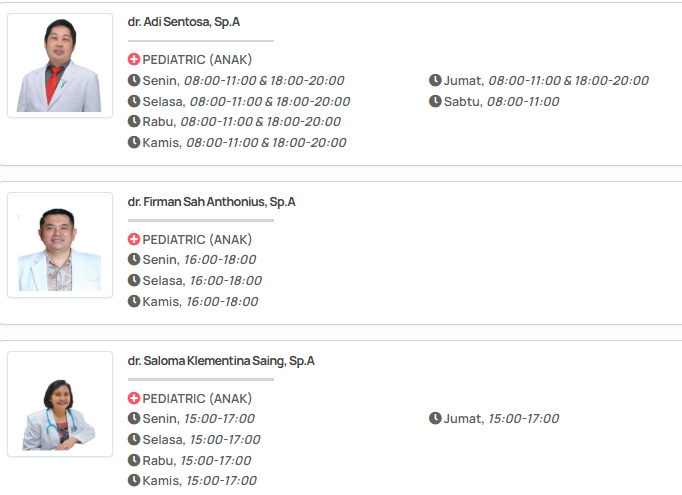This screenshot has height=495, width=682.
Task: Open dr. Firman Sah Anthonius, Sp.A name link
Action: 211,201
